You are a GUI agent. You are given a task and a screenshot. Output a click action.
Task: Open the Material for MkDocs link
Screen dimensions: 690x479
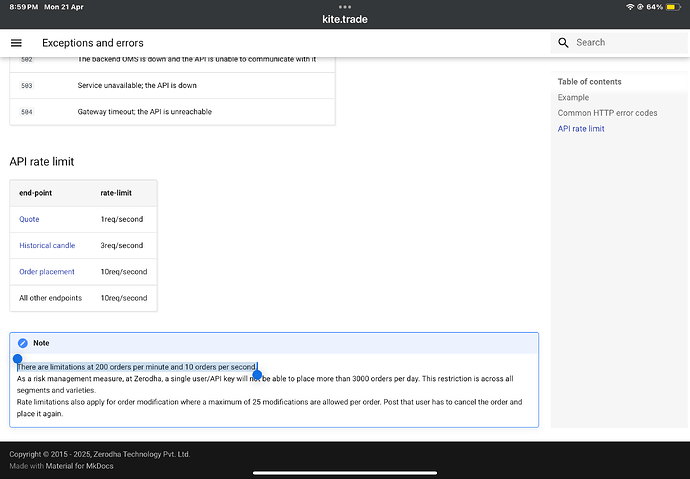[79, 466]
